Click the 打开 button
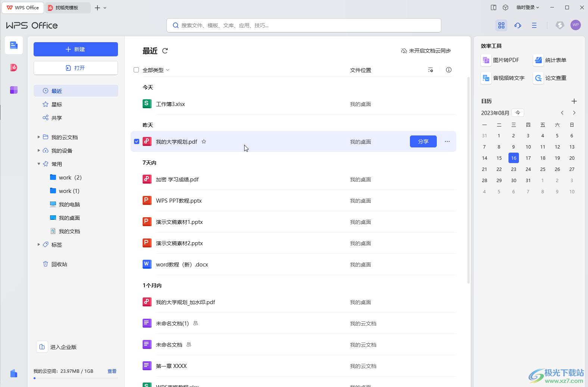This screenshot has width=588, height=387. tap(76, 68)
